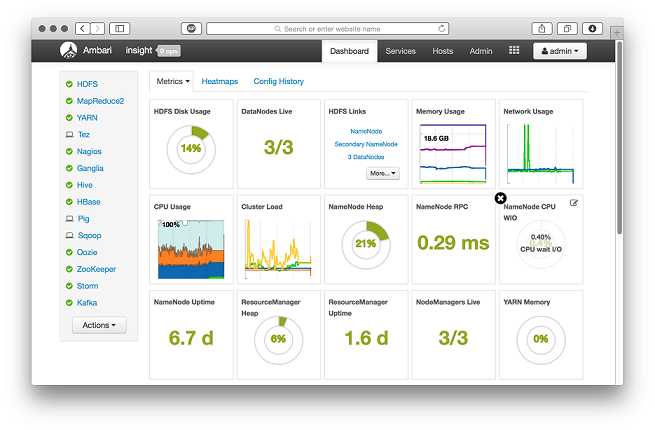Switch to the Dashboard tab
The image size is (655, 430).
point(349,51)
